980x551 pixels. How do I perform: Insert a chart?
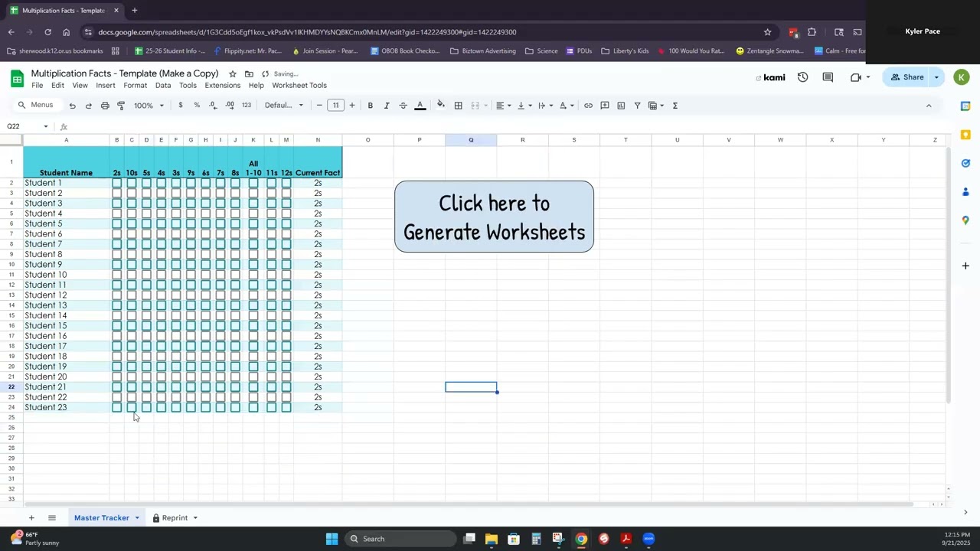621,106
